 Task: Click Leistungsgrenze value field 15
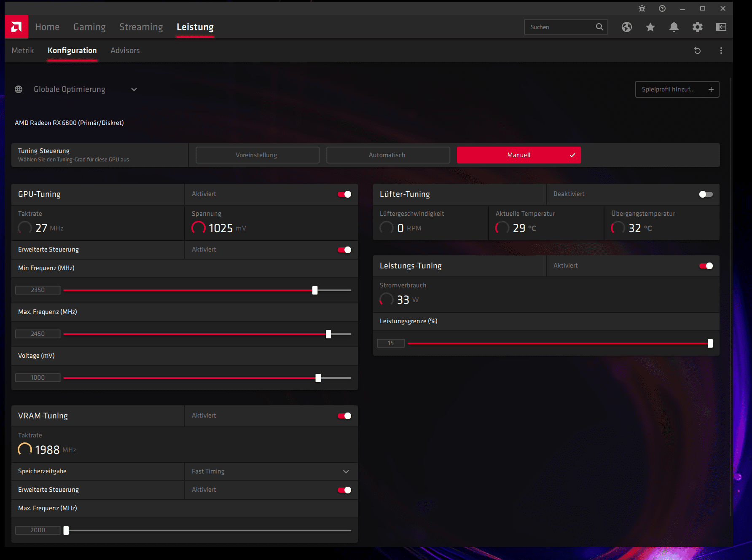tap(391, 343)
